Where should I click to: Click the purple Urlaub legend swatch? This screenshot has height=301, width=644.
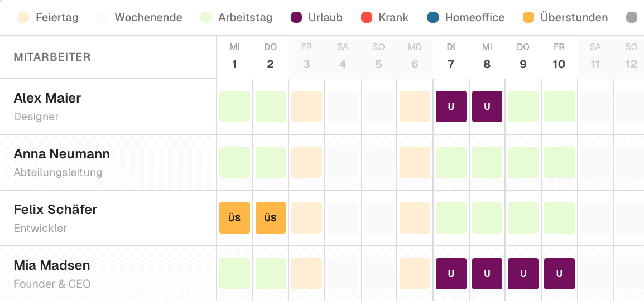tap(296, 18)
